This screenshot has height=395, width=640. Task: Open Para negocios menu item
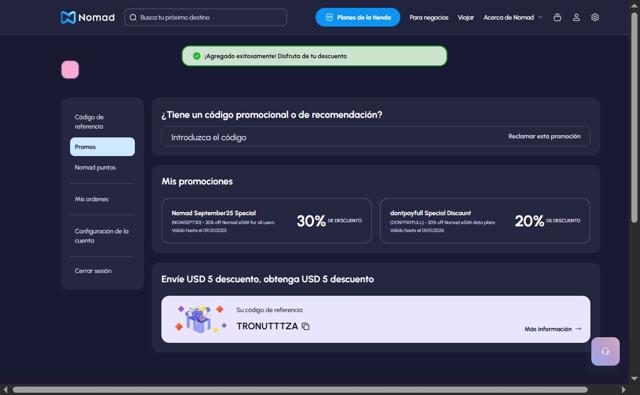click(x=429, y=18)
